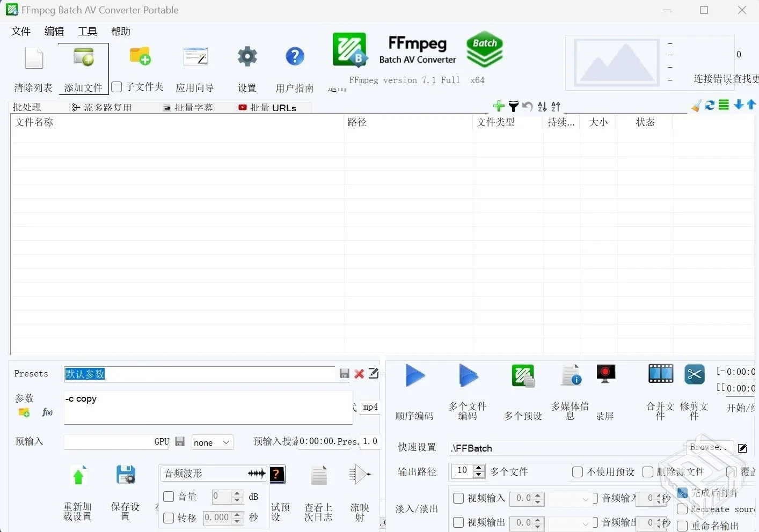Image resolution: width=759 pixels, height=532 pixels.
Task: Check 删除源文件 to delete source files
Action: point(647,472)
